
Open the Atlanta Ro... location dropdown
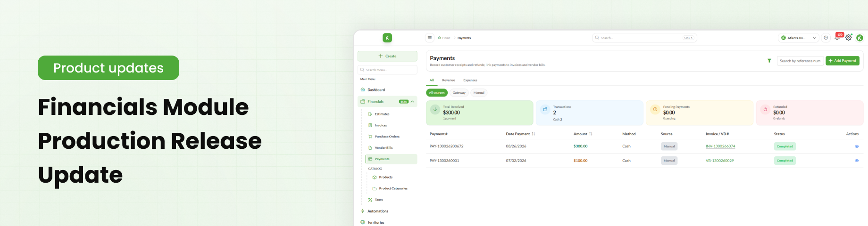[799, 38]
